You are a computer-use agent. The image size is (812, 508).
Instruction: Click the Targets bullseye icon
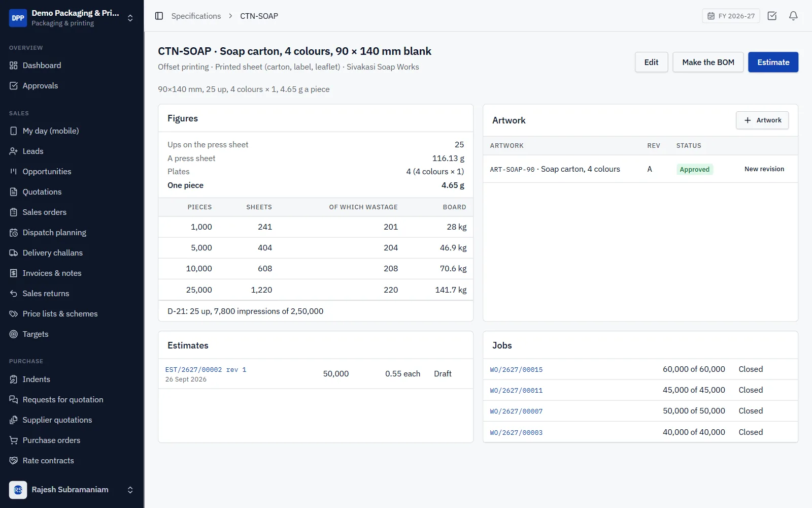(x=14, y=334)
